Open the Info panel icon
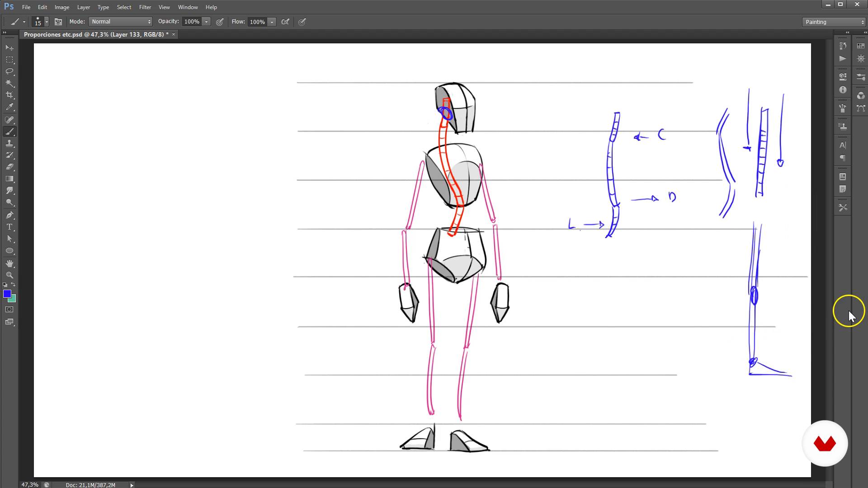The image size is (868, 488). tap(843, 90)
